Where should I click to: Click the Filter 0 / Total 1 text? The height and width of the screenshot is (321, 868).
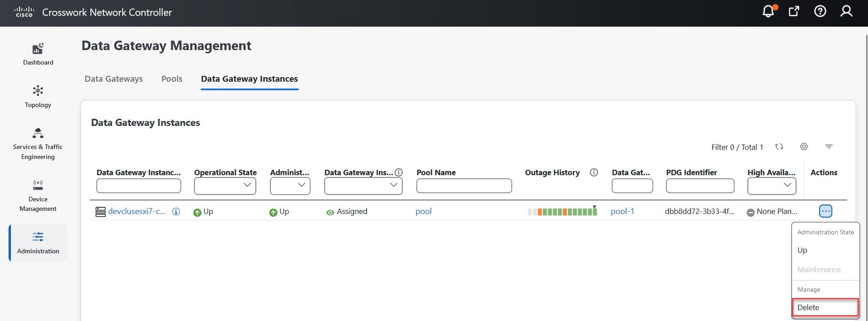(x=737, y=147)
